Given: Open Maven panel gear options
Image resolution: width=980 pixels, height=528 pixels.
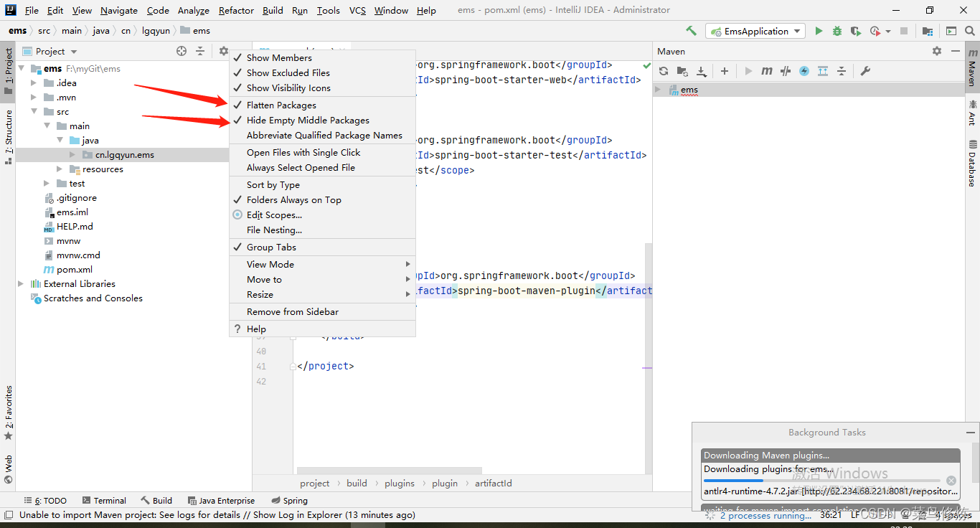Looking at the screenshot, I should pyautogui.click(x=937, y=51).
